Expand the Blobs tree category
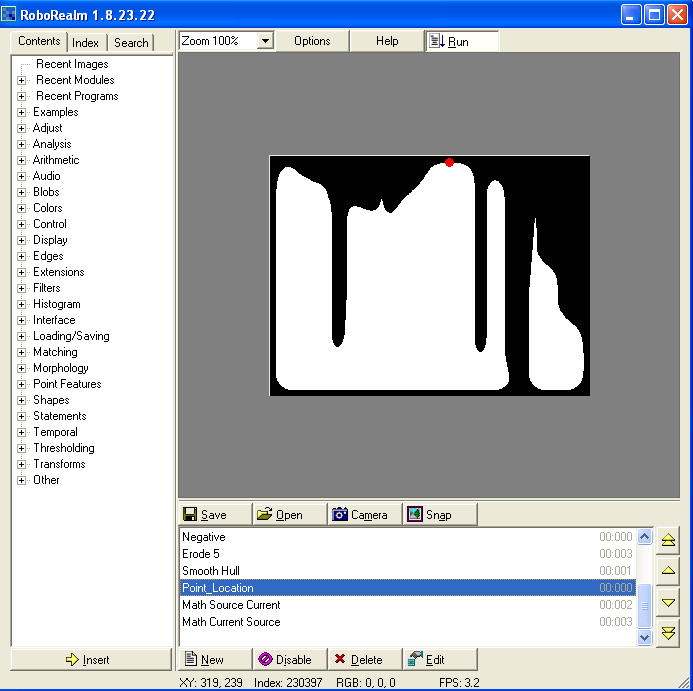 [22, 192]
